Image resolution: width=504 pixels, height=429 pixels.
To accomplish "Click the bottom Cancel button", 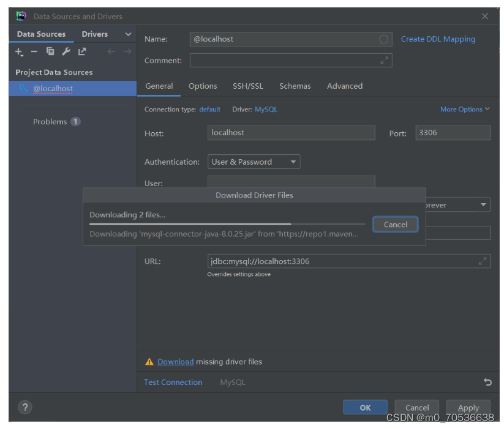I will pos(417,408).
